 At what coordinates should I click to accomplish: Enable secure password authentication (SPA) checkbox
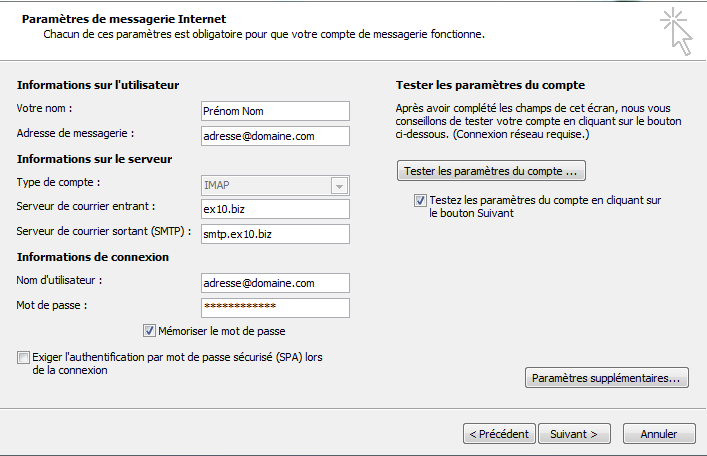coord(23,357)
